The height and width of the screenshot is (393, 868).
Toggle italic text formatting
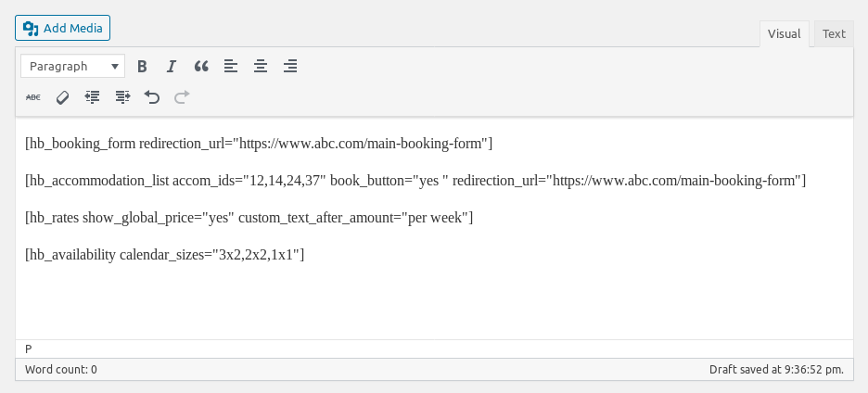pos(172,66)
